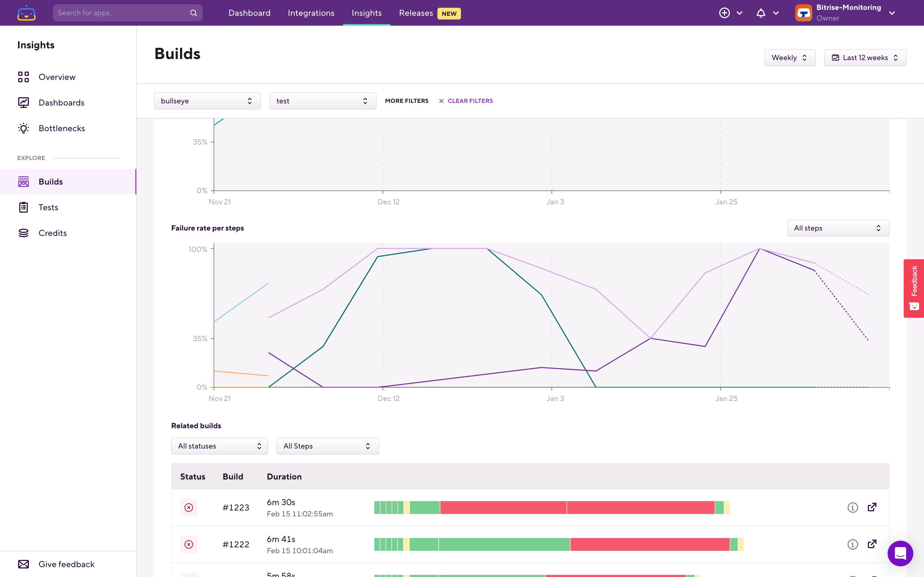
Task: Open the Last 12 weeks date range
Action: [865, 58]
